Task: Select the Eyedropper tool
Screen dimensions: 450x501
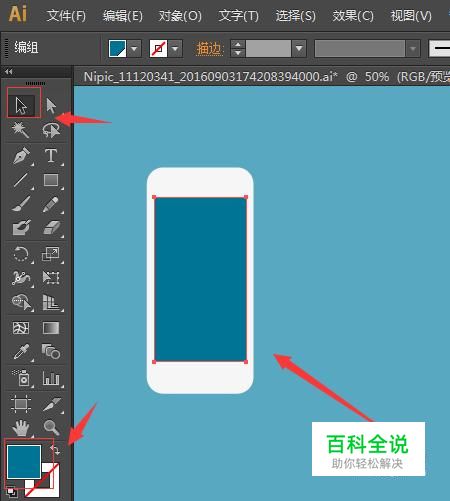Action: 21,352
